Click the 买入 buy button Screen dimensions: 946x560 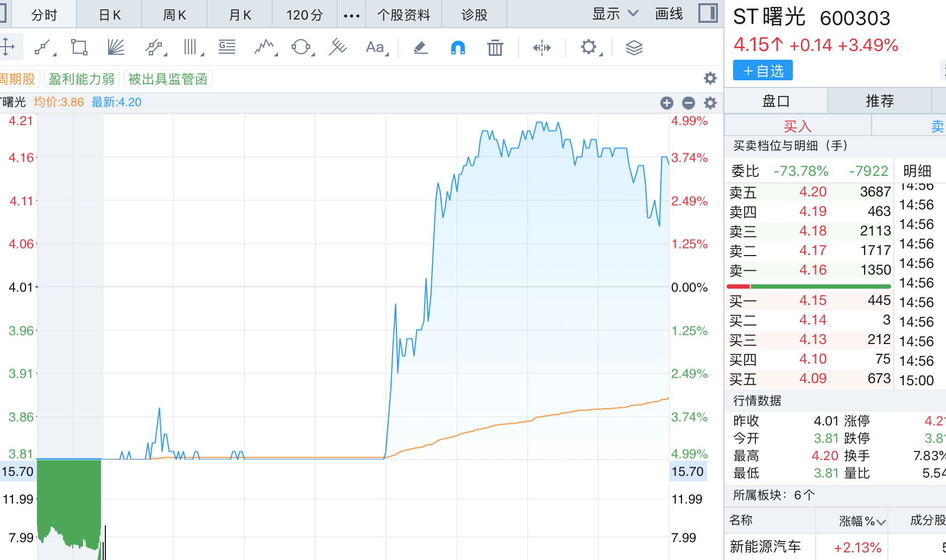coord(797,126)
